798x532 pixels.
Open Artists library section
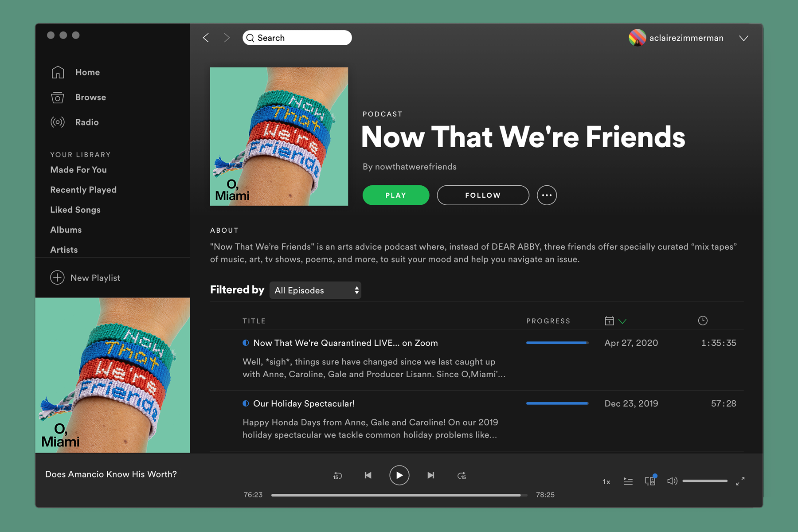[64, 250]
